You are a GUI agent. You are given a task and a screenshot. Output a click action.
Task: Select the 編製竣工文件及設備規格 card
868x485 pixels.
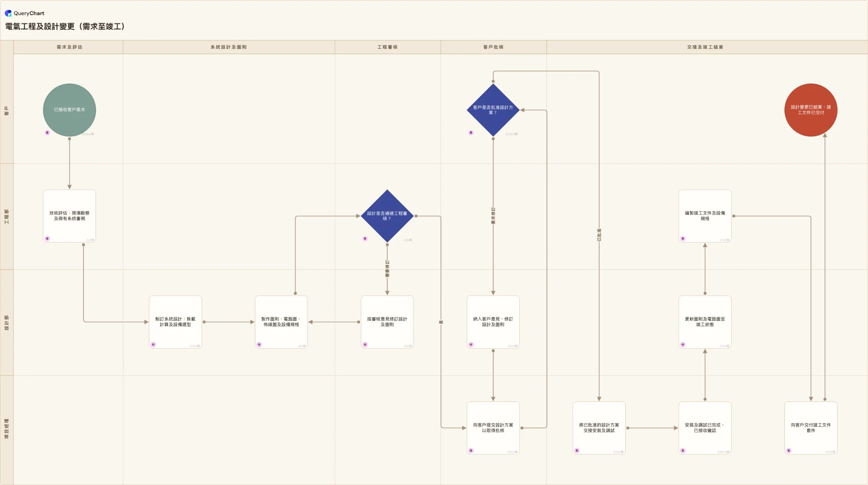pyautogui.click(x=705, y=216)
